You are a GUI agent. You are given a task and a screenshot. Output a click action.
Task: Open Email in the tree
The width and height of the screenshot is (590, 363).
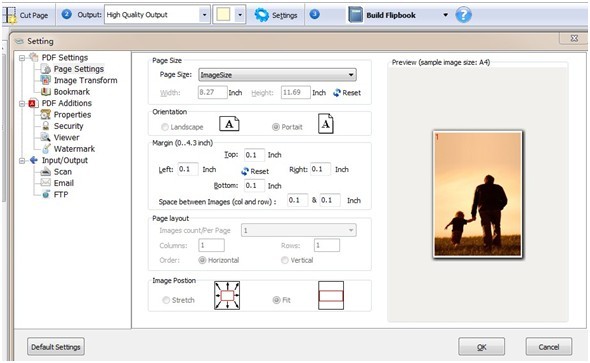pyautogui.click(x=64, y=183)
